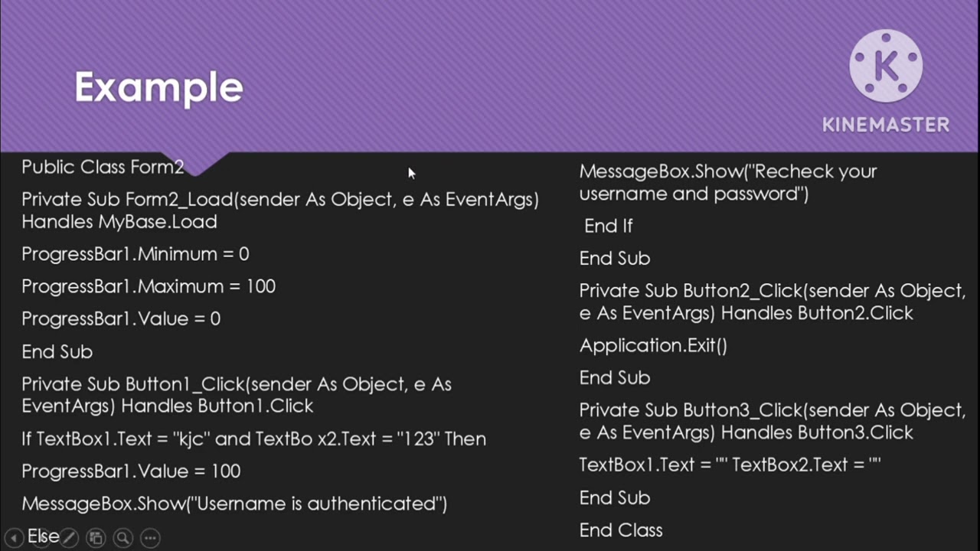This screenshot has width=980, height=551.
Task: Click the Example slide title
Action: click(158, 88)
